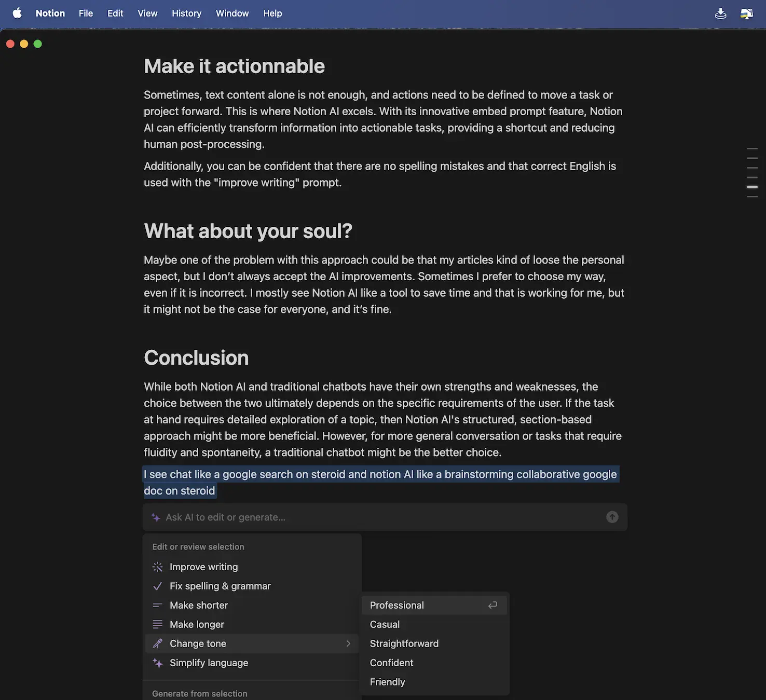Open the download tray icon in menu bar
This screenshot has width=766, height=700.
(x=721, y=13)
